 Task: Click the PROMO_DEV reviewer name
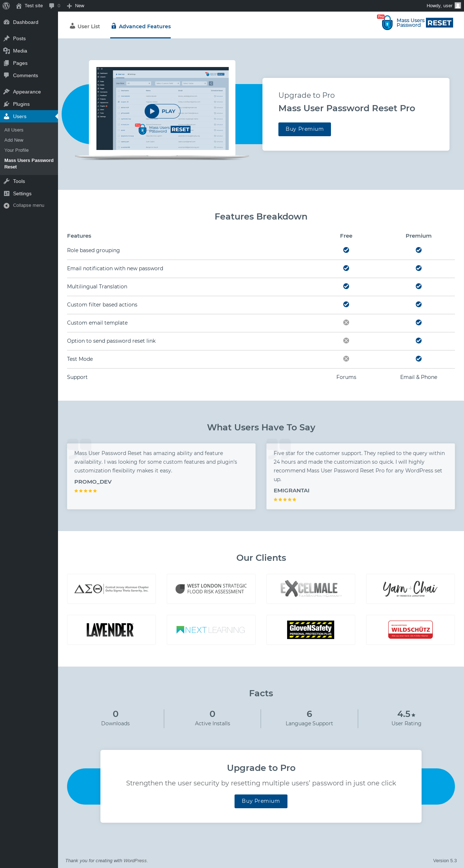(x=93, y=482)
